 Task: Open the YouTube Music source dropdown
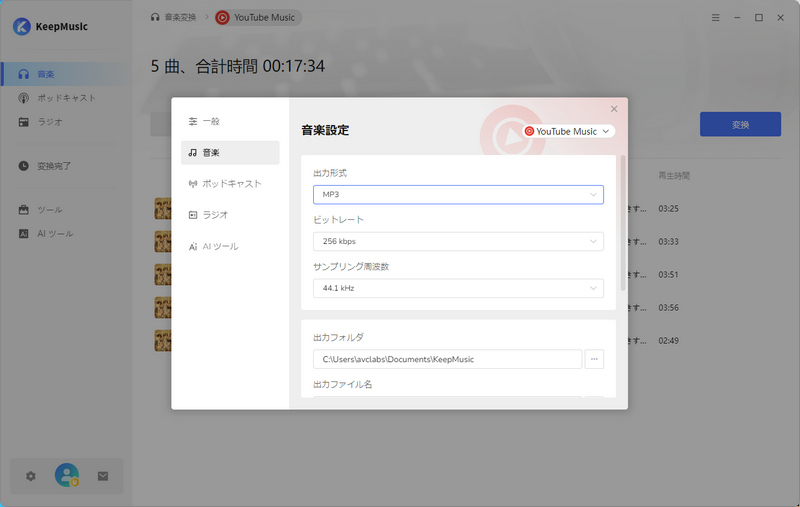tap(568, 131)
